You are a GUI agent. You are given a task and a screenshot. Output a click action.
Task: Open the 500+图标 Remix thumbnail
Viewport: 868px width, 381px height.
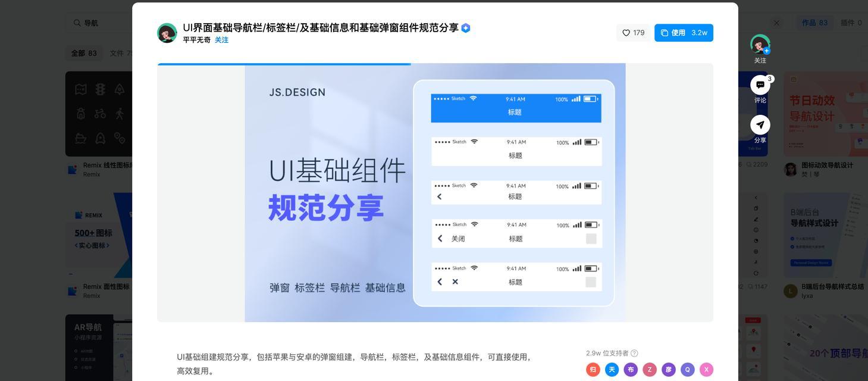tap(99, 235)
